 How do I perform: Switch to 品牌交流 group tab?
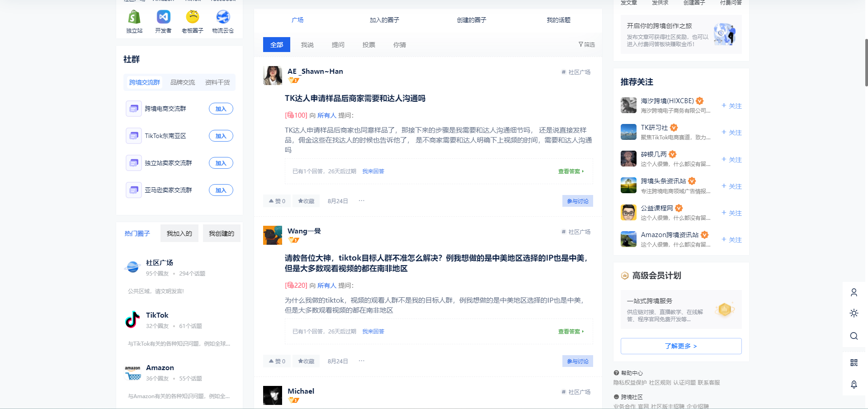point(183,82)
